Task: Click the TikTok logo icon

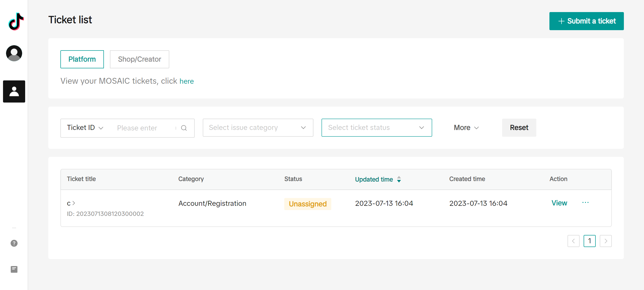Action: point(16,21)
